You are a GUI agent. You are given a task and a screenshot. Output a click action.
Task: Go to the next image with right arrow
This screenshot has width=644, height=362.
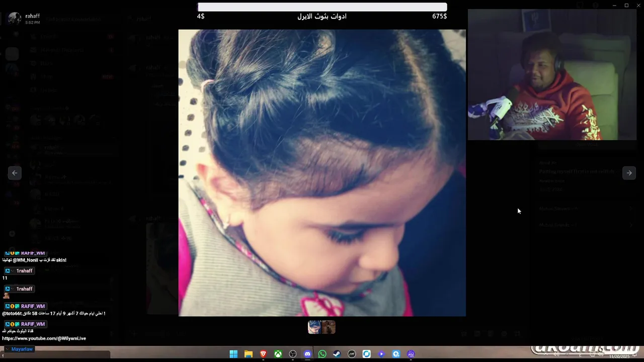tap(629, 173)
